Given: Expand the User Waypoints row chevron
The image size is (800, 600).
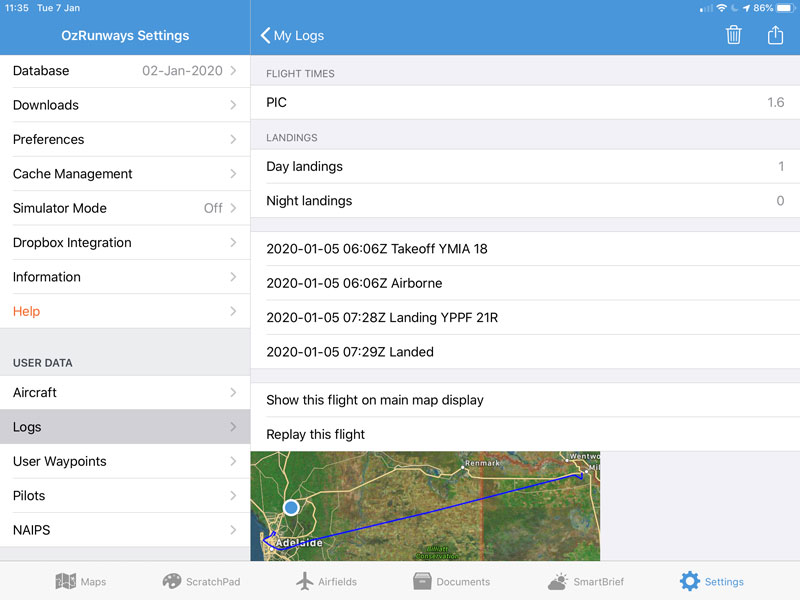Looking at the screenshot, I should 233,461.
